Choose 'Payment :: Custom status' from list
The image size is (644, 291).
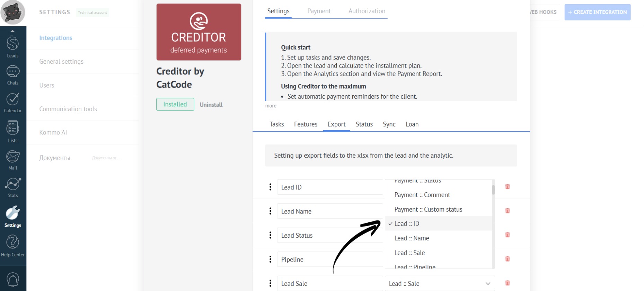[x=428, y=210]
